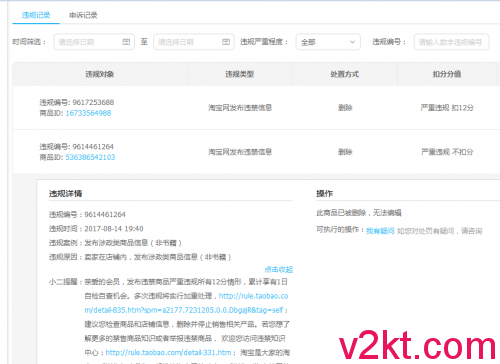Image resolution: width=500 pixels, height=364 pixels.
Task: Focus the 违规编号 number input field
Action: (x=451, y=42)
